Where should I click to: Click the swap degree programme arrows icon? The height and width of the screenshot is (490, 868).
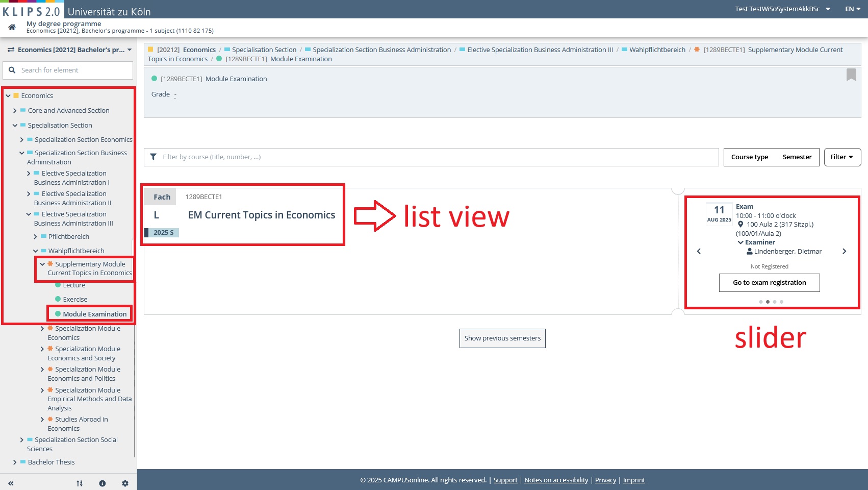tap(11, 50)
